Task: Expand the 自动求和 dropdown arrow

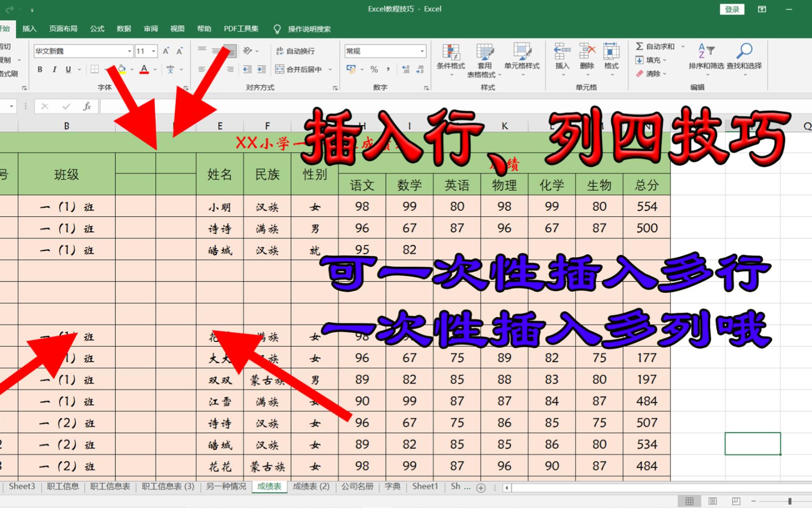Action: point(683,46)
